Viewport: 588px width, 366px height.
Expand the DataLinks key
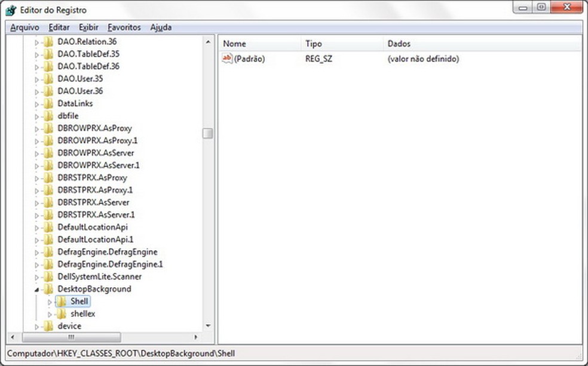tap(37, 104)
